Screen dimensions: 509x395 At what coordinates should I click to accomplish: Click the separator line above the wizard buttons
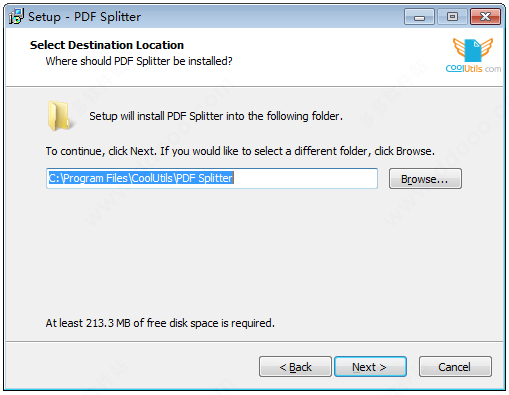click(x=254, y=341)
